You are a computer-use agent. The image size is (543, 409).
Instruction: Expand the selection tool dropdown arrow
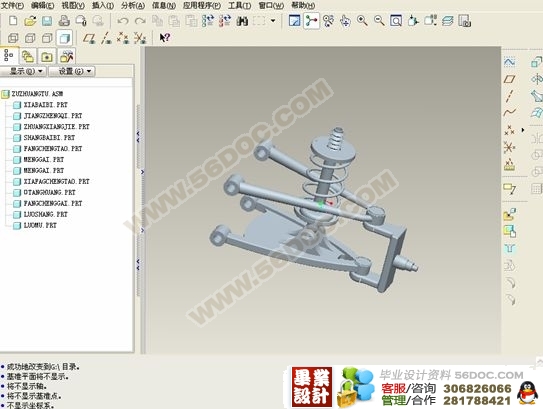pyautogui.click(x=273, y=21)
